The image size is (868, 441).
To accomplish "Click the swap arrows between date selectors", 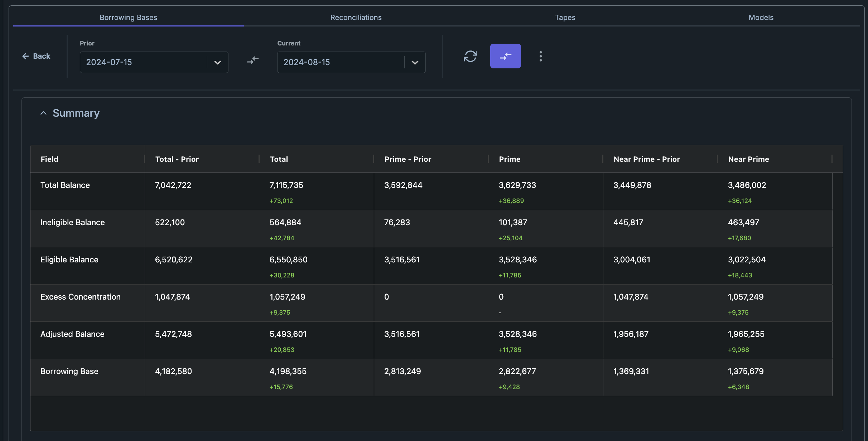I will tap(253, 60).
